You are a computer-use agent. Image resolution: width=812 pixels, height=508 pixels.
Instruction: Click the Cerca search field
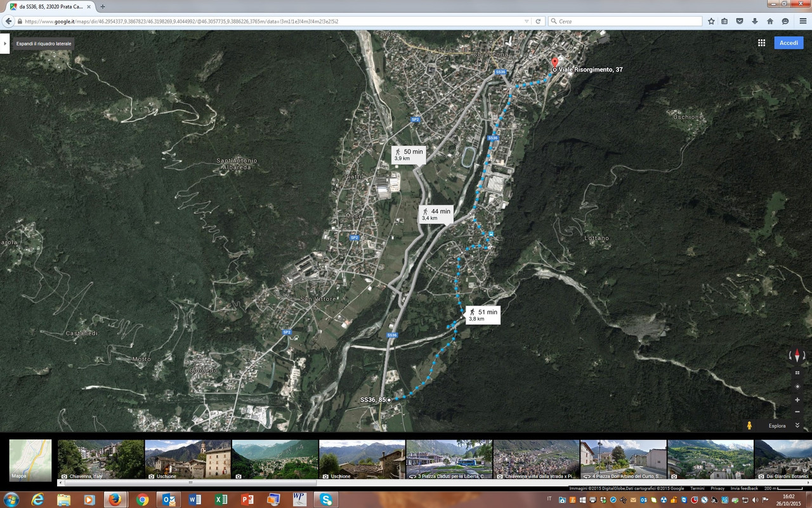click(627, 21)
